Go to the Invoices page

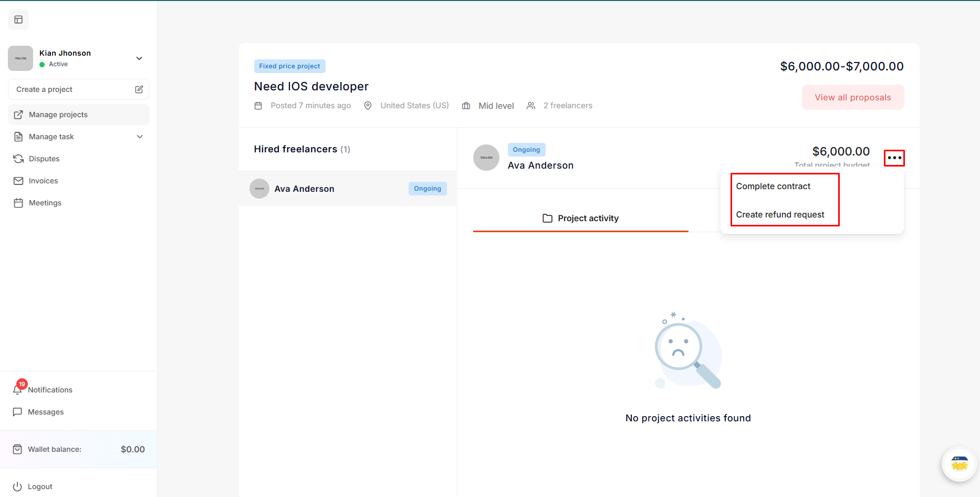pyautogui.click(x=43, y=181)
